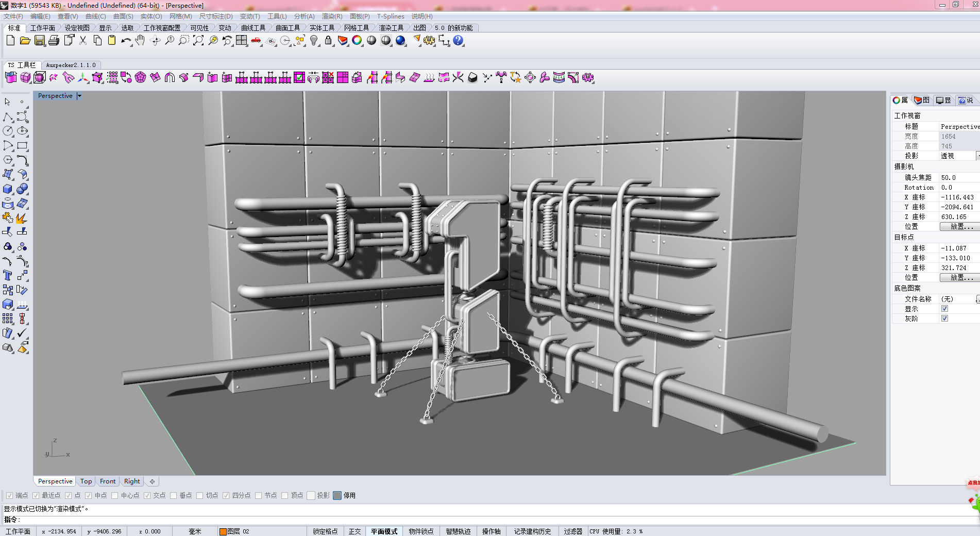Select the Pan hand tool

(x=140, y=40)
